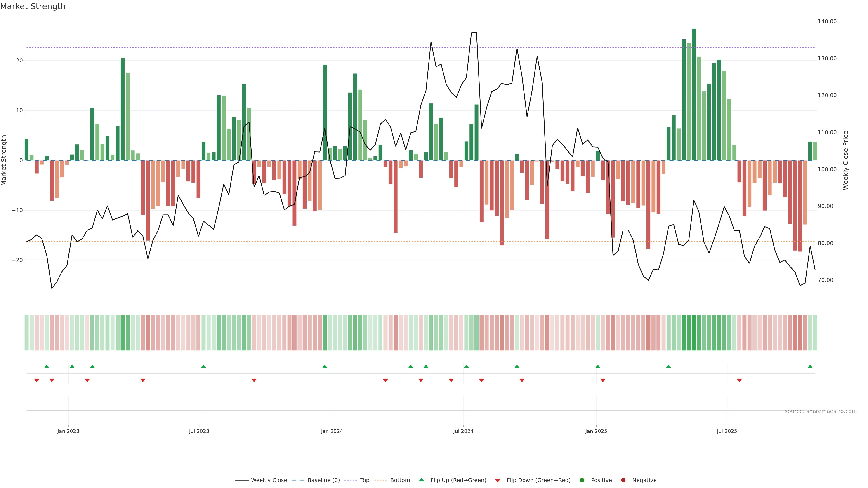Click the 140.00 right axis tick label

click(827, 21)
